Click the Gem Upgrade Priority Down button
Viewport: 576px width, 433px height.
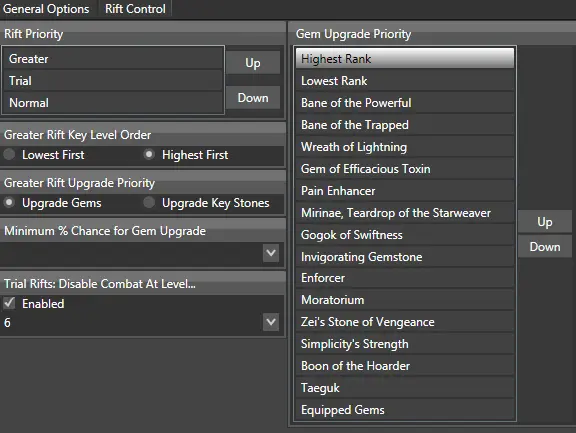click(545, 247)
